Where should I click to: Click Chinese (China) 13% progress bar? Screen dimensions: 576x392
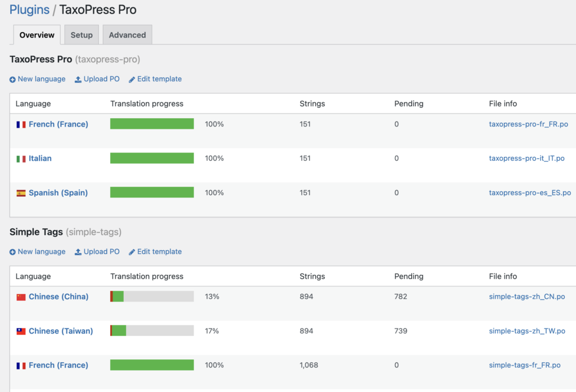click(x=152, y=296)
